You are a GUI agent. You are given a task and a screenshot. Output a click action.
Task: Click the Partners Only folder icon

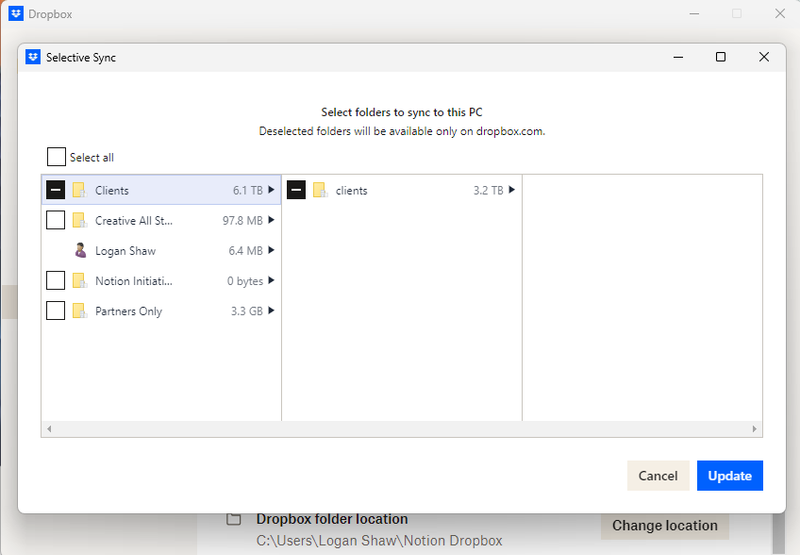80,311
